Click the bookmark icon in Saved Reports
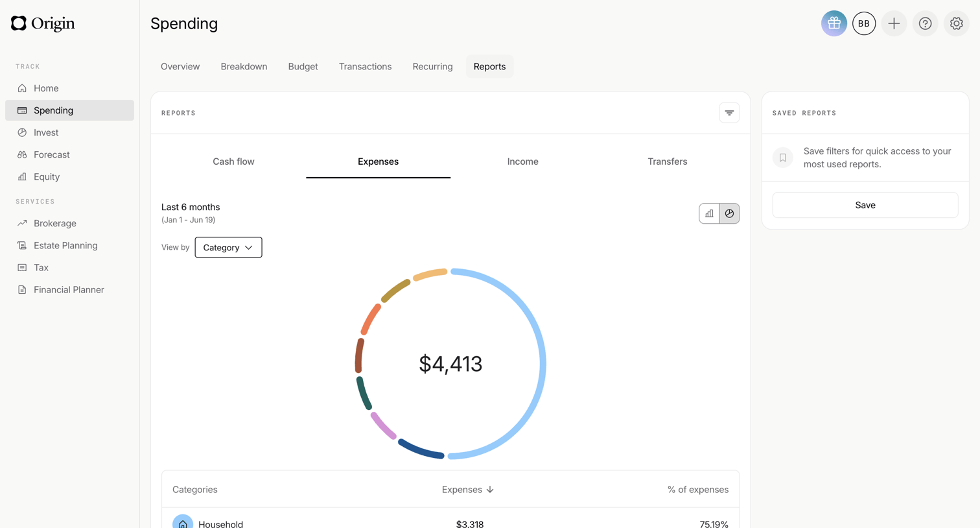This screenshot has width=980, height=528. pyautogui.click(x=782, y=158)
